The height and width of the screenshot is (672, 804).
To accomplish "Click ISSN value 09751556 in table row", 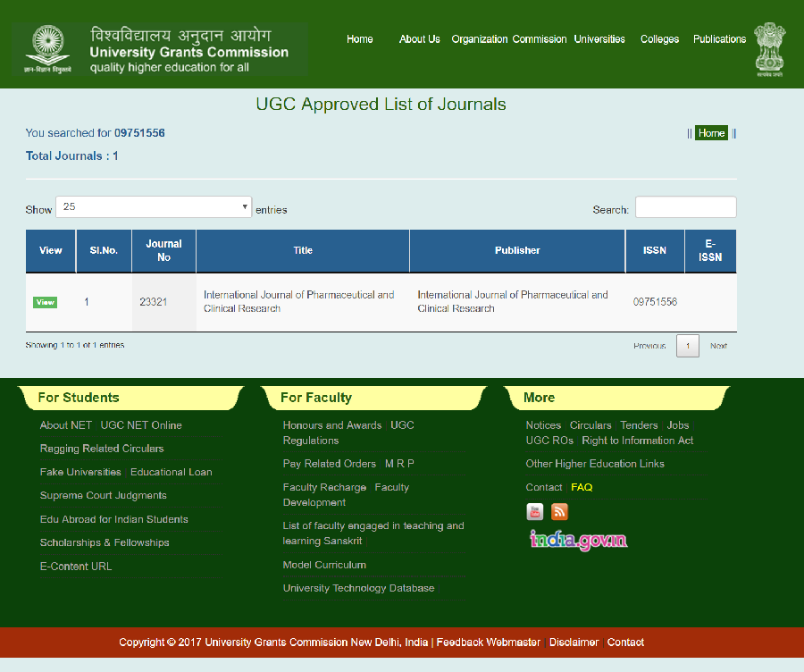I will [x=655, y=302].
